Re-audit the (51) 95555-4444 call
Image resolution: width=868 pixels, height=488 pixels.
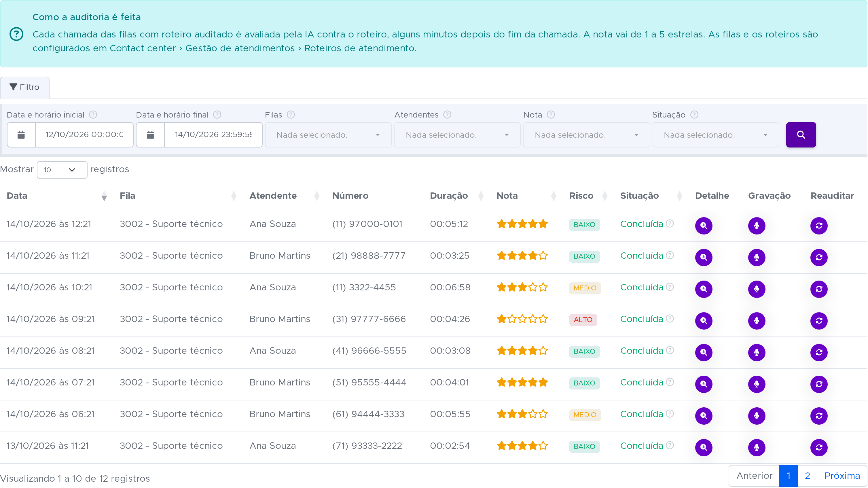819,384
